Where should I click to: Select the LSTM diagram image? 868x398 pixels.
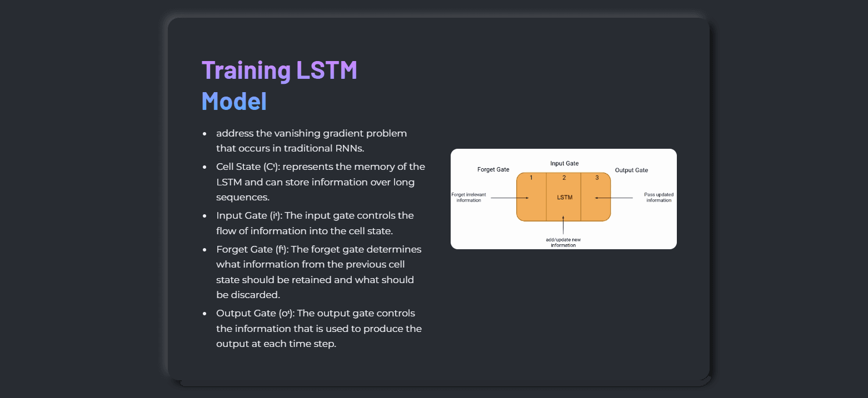563,199
